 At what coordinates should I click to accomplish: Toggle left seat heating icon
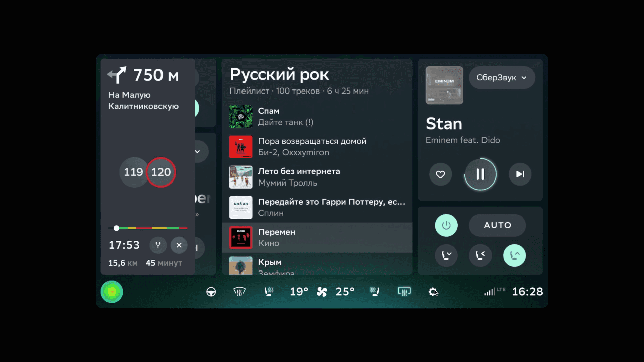click(x=269, y=292)
